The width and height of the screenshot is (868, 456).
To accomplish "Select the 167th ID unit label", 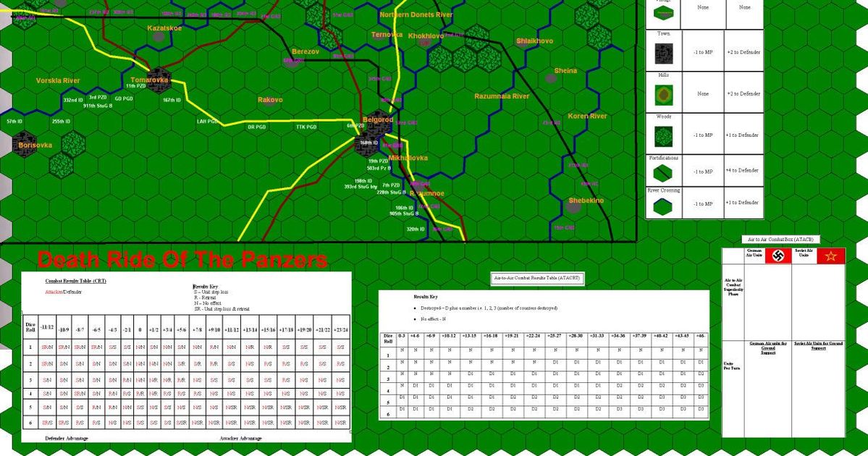I will click(172, 100).
